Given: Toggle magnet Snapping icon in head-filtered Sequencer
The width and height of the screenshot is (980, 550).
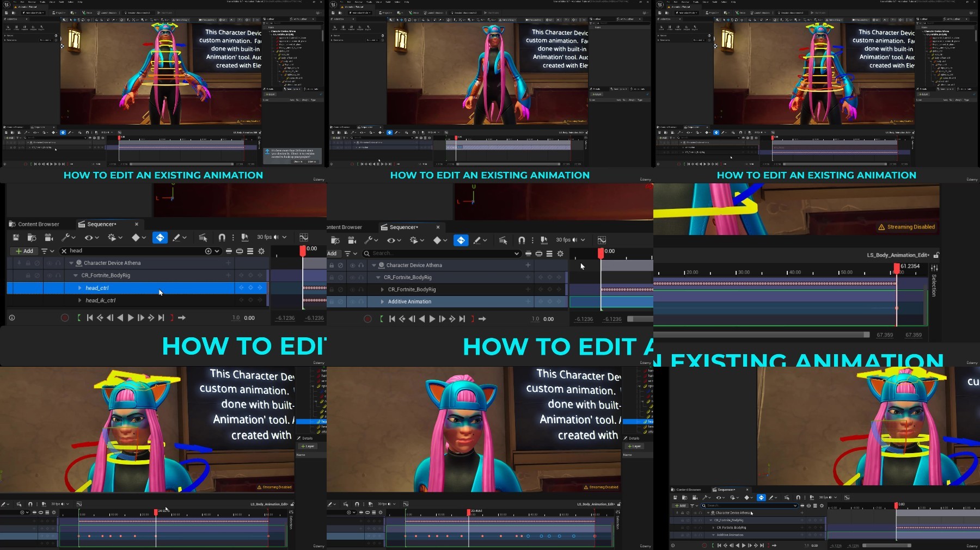Looking at the screenshot, I should click(222, 237).
